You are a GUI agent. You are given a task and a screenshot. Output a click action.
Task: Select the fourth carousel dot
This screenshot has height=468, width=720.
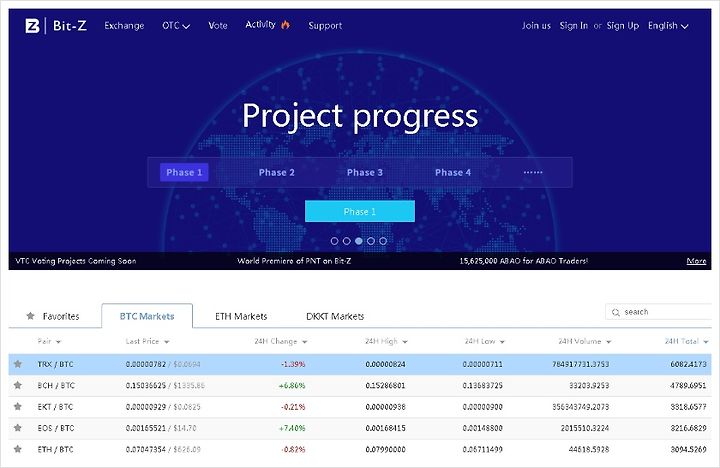(371, 241)
